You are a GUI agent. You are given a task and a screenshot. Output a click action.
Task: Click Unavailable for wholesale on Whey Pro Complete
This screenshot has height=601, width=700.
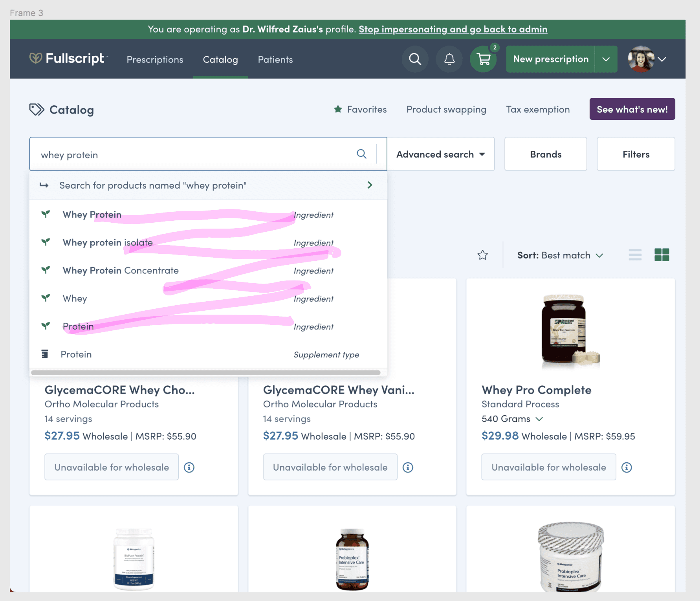549,467
